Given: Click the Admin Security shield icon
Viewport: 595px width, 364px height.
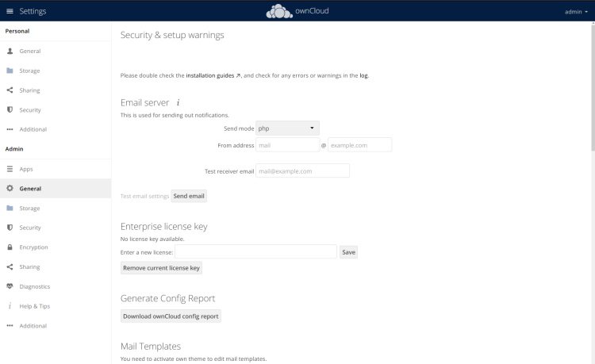Looking at the screenshot, I should 10,228.
